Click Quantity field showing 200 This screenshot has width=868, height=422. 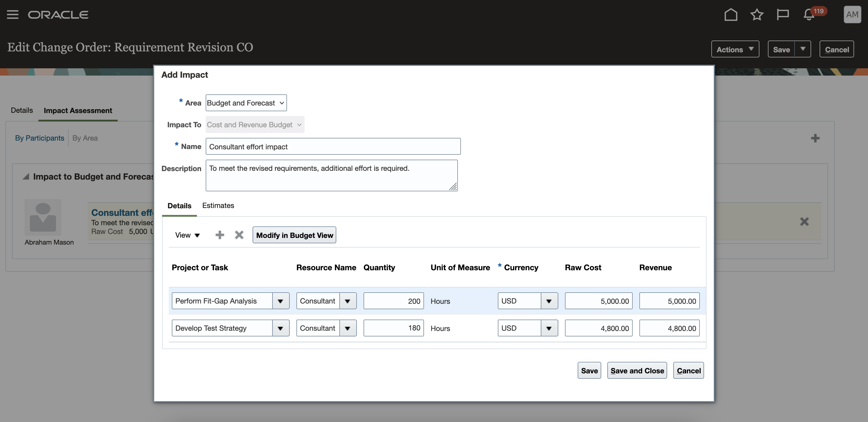tap(393, 301)
